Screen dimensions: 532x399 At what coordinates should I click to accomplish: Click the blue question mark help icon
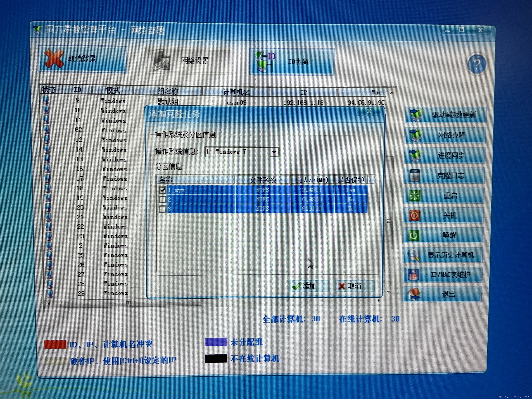pyautogui.click(x=477, y=65)
